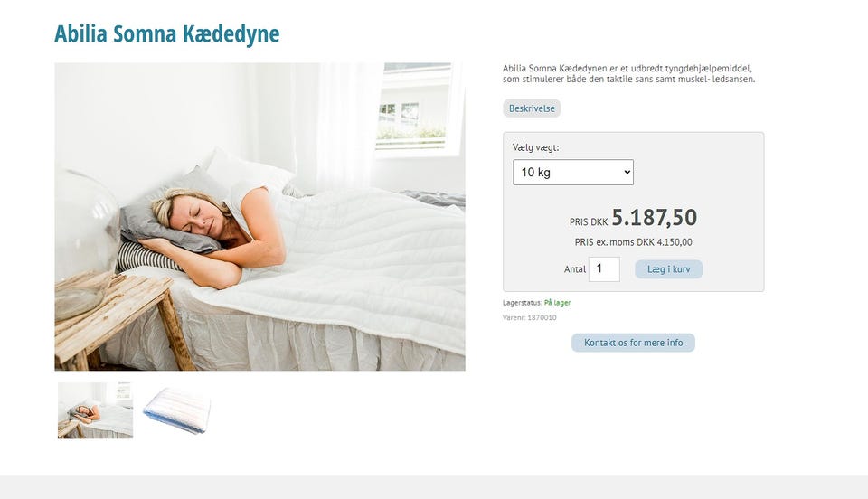Image resolution: width=868 pixels, height=499 pixels.
Task: Click the Abilia Somna Kædedyne page title
Action: tap(166, 33)
